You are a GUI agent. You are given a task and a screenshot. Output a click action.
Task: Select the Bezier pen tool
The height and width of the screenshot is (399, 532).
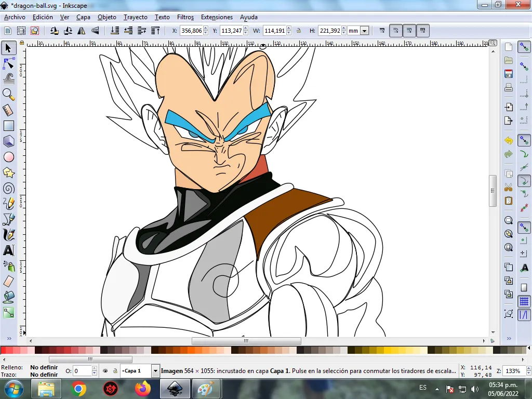pos(8,219)
